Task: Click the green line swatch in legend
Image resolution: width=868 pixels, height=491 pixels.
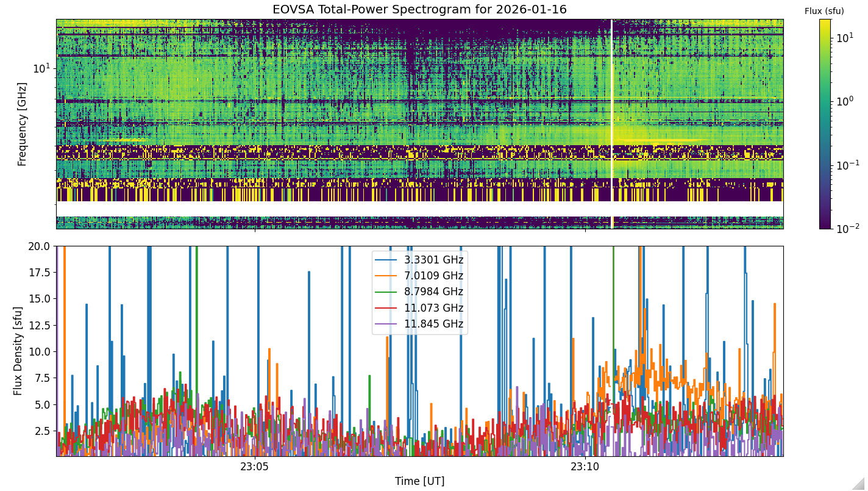Action: (x=387, y=292)
